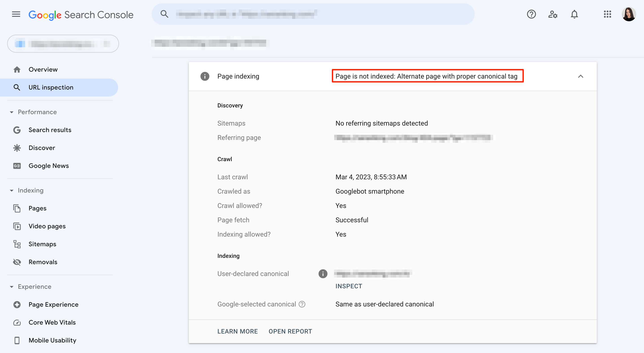Open the account profile avatar
Image resolution: width=644 pixels, height=353 pixels.
pos(629,14)
